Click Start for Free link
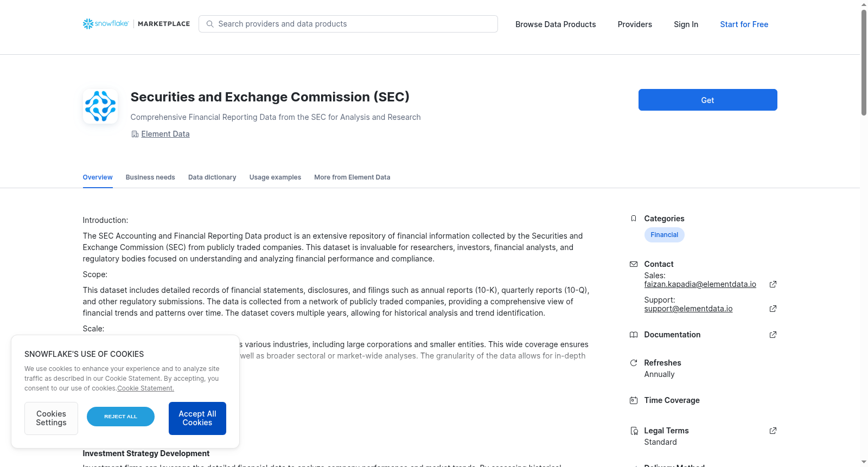This screenshot has width=868, height=467. pyautogui.click(x=744, y=24)
